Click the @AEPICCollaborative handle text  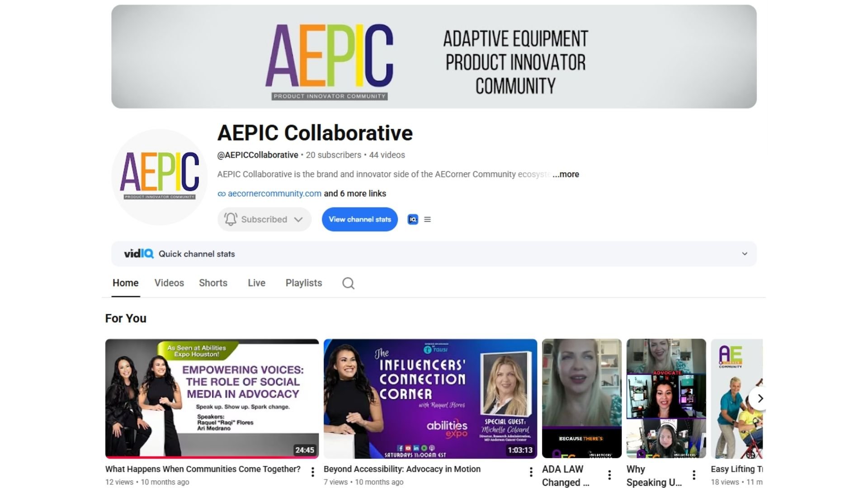(x=258, y=155)
